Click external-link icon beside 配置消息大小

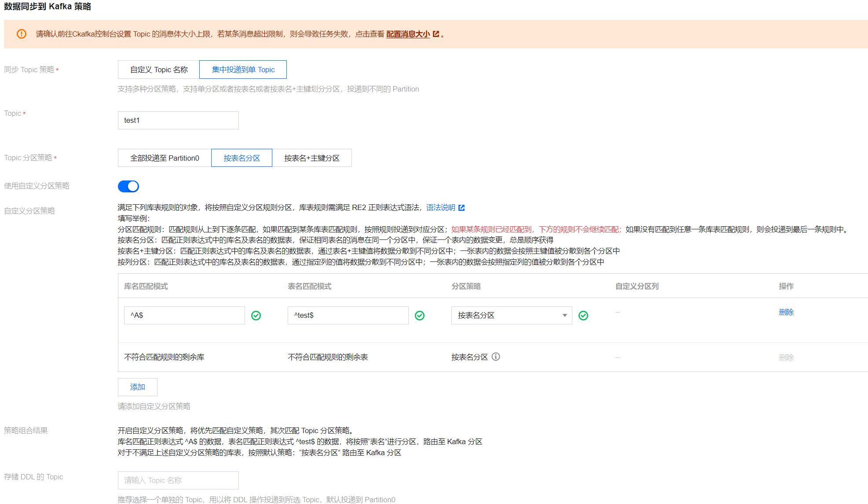point(436,34)
